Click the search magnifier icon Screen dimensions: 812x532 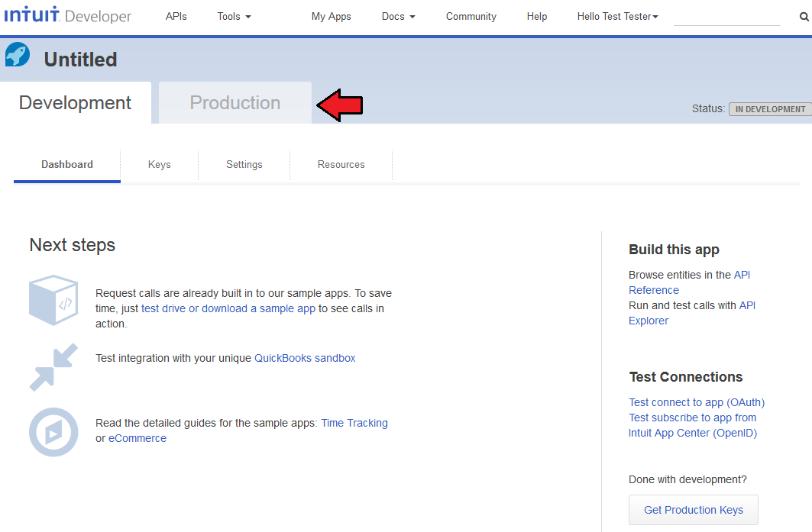[x=804, y=17]
